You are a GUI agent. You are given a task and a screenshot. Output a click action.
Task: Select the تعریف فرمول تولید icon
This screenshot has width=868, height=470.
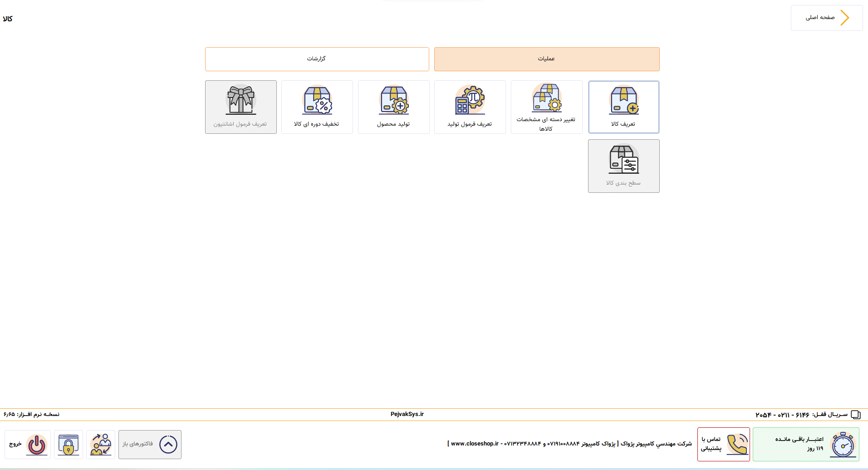470,100
